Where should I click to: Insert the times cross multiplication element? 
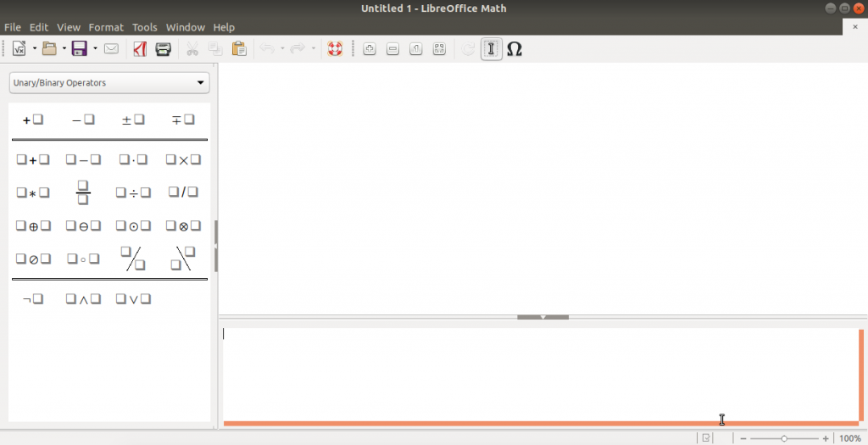pyautogui.click(x=183, y=160)
